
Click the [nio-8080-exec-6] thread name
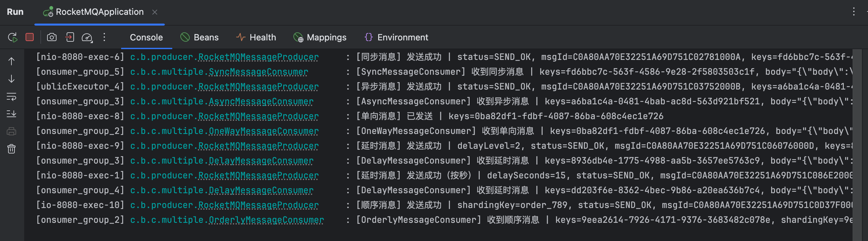(80, 57)
